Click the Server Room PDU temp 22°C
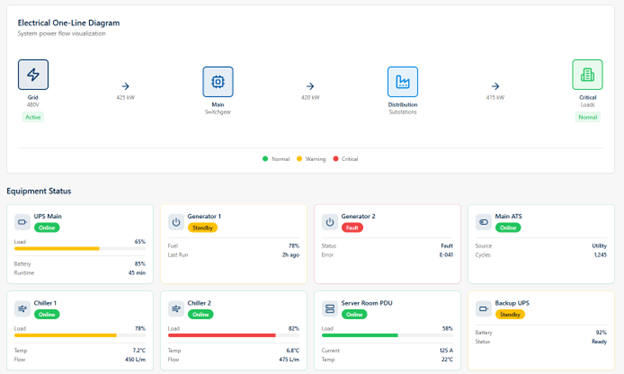The image size is (624, 374). [x=447, y=360]
